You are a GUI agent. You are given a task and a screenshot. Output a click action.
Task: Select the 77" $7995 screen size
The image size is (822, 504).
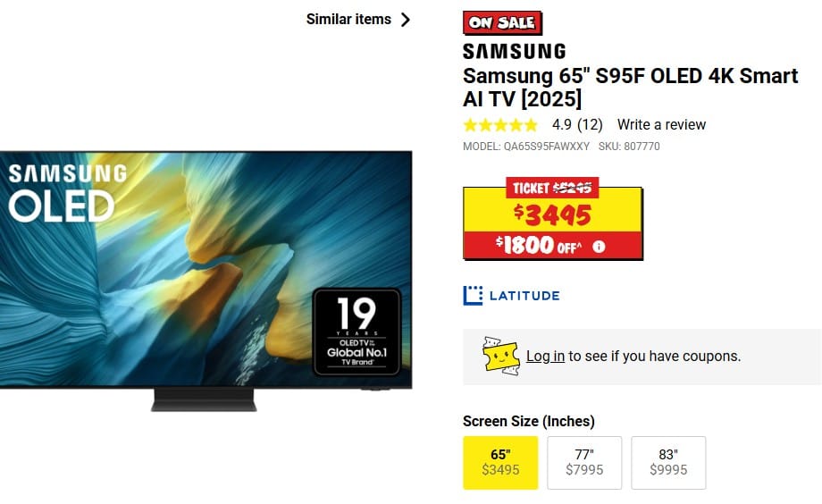pos(584,463)
